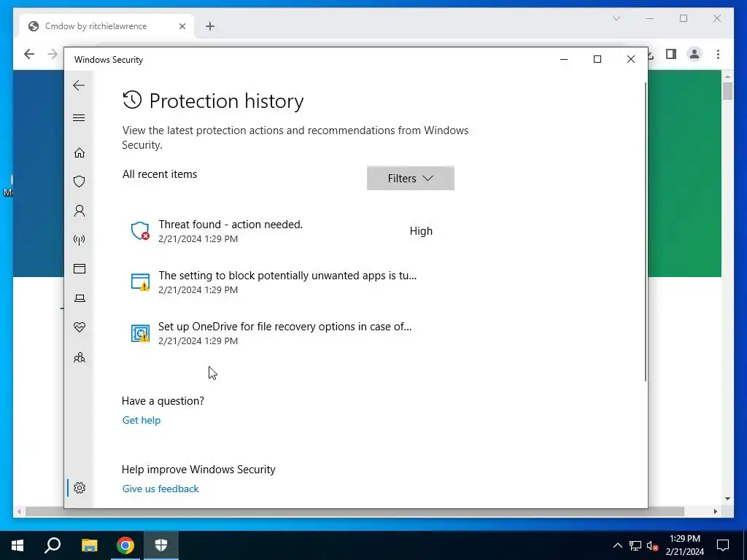Click the High severity label
Image resolution: width=747 pixels, height=560 pixels.
(x=421, y=231)
